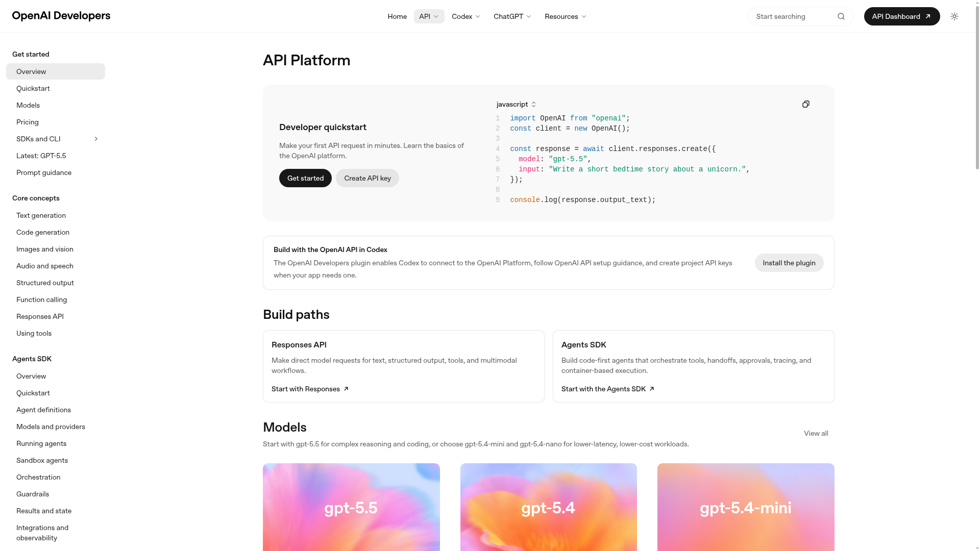This screenshot has height=551, width=980.
Task: Open Prompt guidance sidebar item
Action: pyautogui.click(x=56, y=172)
